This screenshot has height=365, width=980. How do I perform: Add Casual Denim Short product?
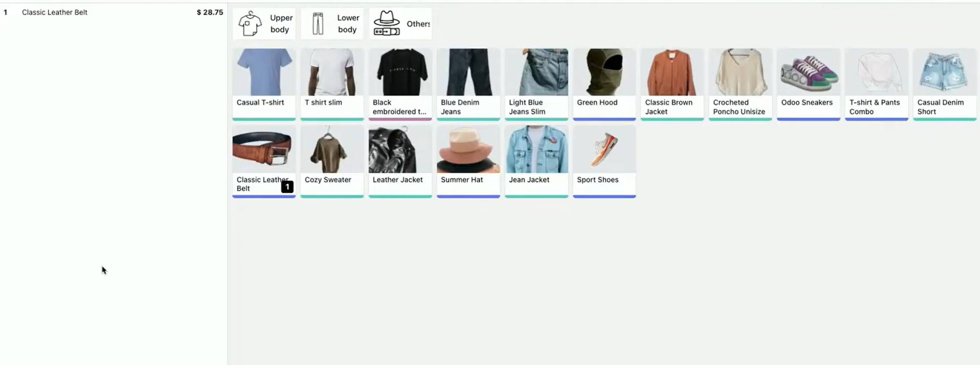945,84
